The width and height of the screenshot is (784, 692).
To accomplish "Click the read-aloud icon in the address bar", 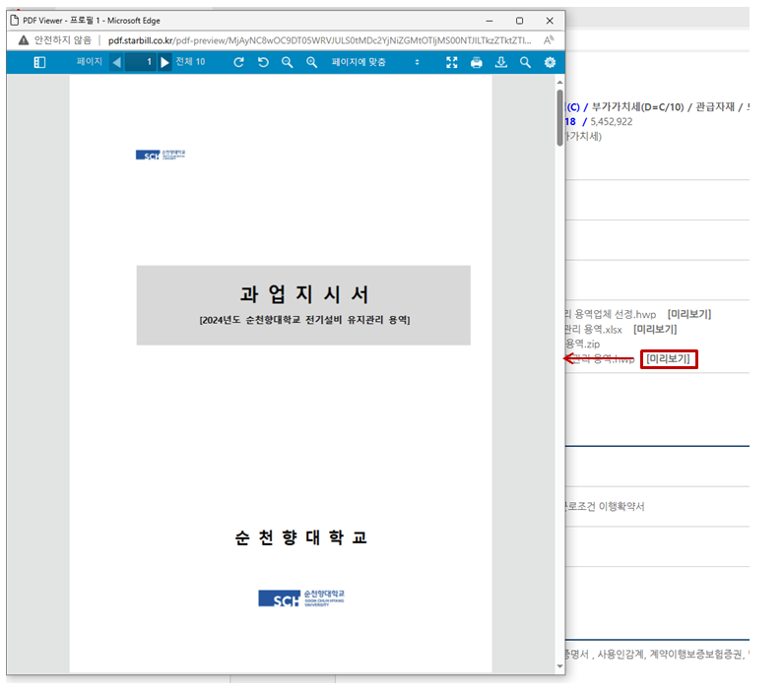I will click(x=549, y=40).
